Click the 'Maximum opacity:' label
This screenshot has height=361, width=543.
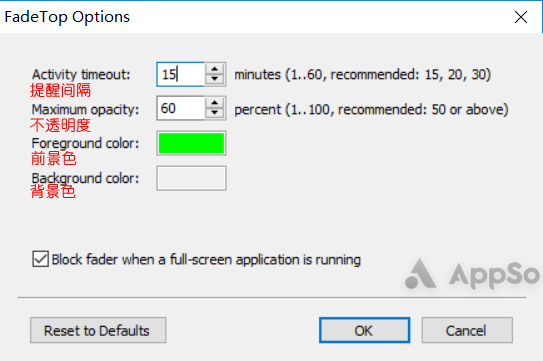(85, 110)
